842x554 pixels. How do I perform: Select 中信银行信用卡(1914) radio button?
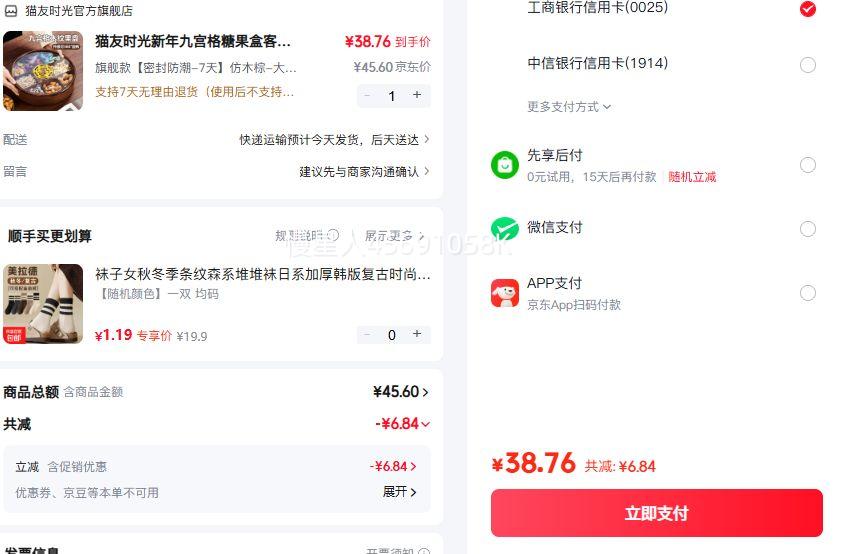[808, 65]
